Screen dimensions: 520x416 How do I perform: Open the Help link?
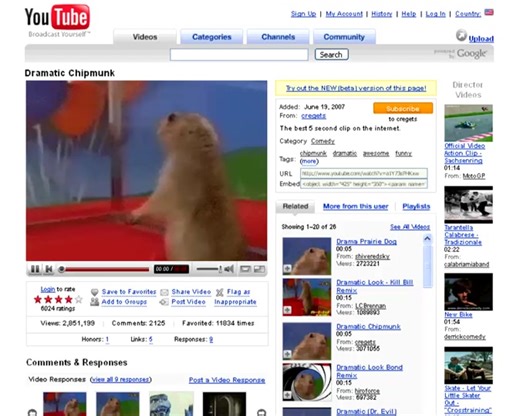[x=409, y=14]
